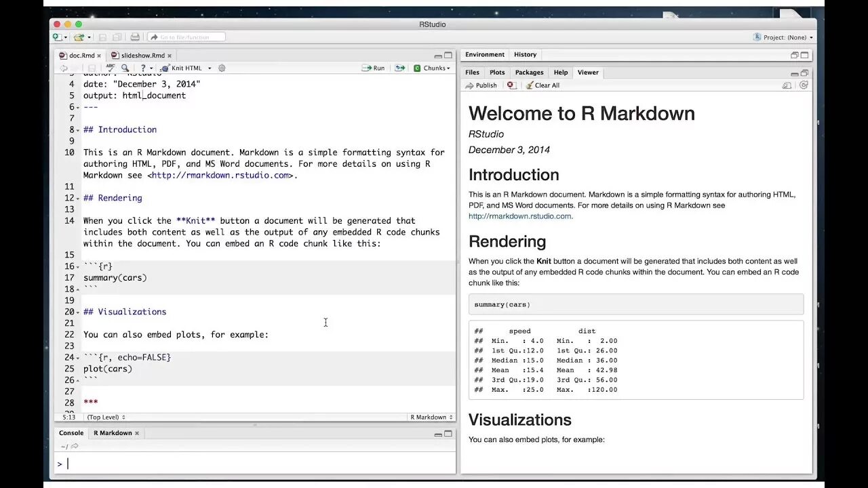
Task: Close the slideshow.Rmd tab
Action: coord(170,56)
